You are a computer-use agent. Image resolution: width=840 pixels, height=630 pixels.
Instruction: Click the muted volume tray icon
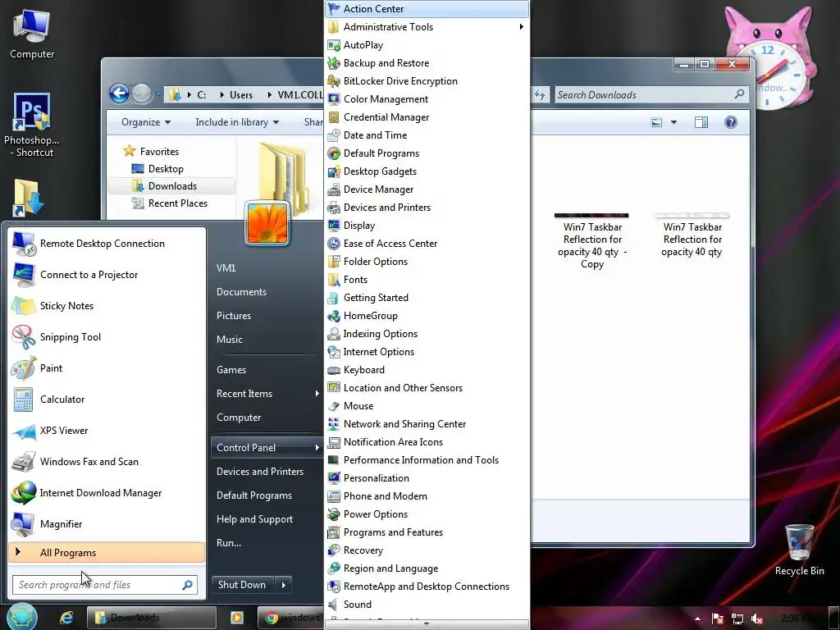[757, 619]
